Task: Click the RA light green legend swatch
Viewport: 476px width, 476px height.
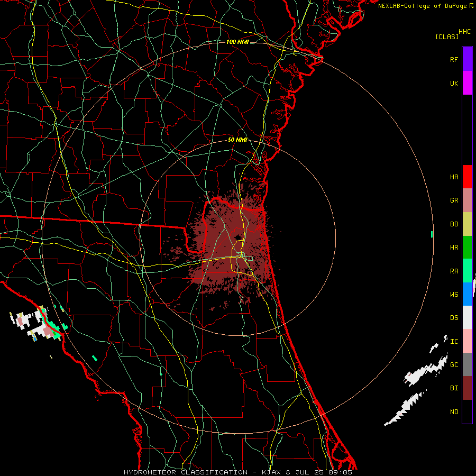Action: coord(467,271)
